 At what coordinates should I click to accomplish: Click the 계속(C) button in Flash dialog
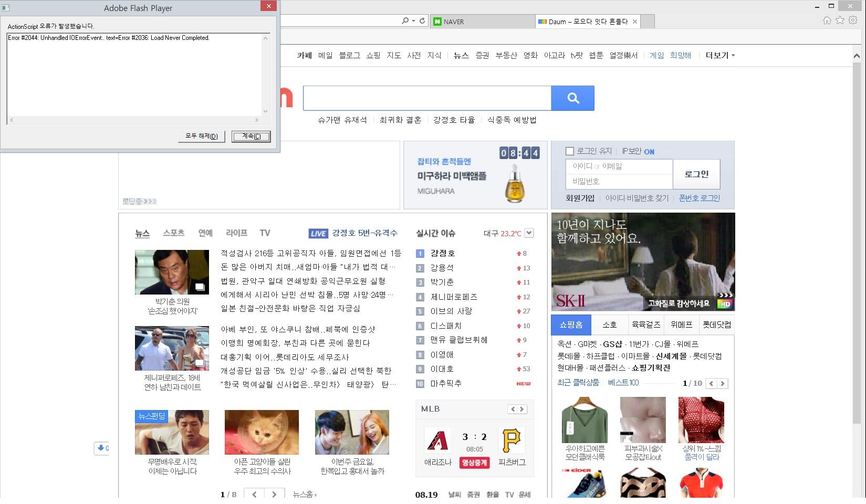tap(251, 136)
